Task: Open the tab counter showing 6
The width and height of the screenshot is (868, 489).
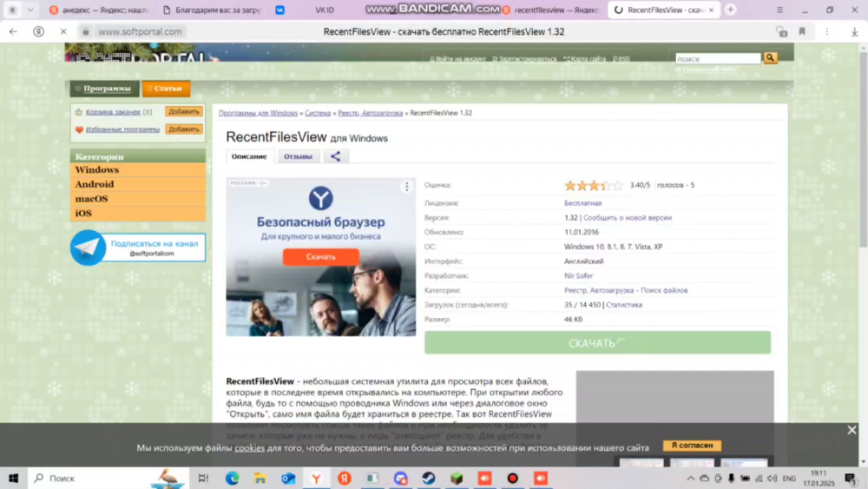Action: point(12,10)
